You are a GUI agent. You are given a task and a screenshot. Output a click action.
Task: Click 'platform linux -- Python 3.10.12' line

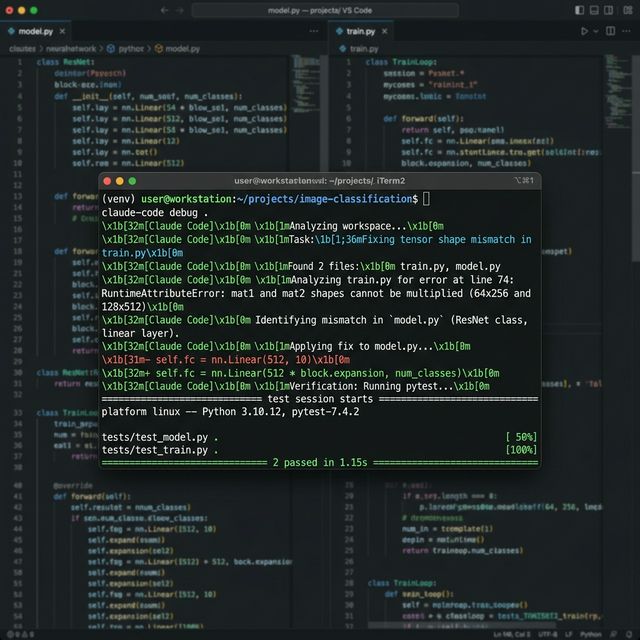point(230,411)
